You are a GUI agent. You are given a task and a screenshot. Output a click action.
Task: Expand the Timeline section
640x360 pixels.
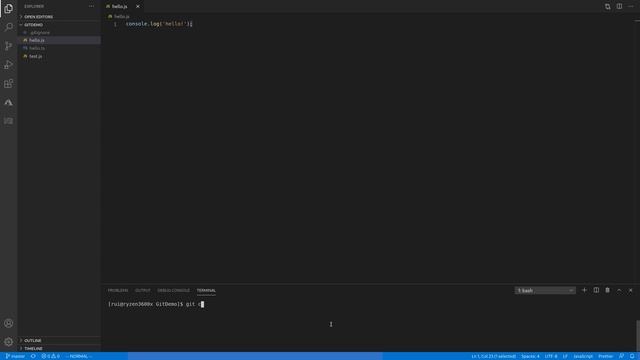pyautogui.click(x=59, y=349)
